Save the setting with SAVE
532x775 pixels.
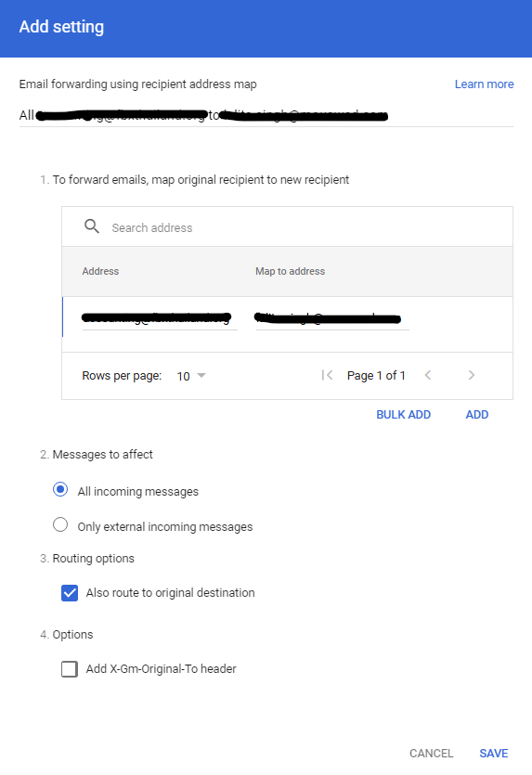pos(493,754)
